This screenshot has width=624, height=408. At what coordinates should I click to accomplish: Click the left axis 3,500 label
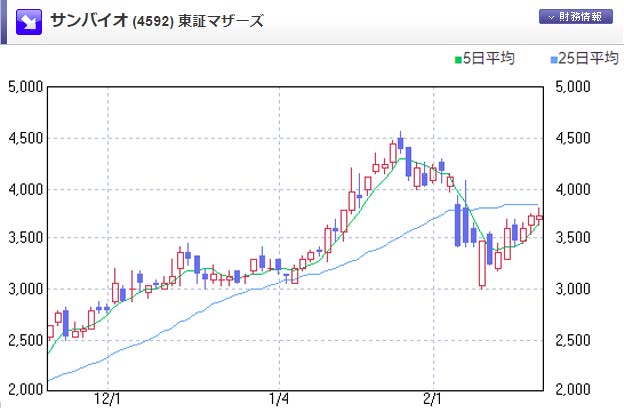(25, 238)
